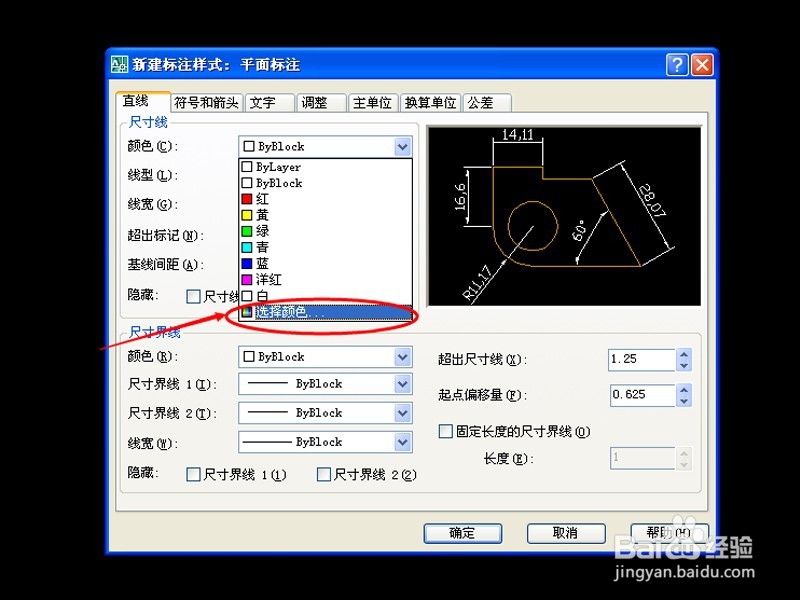The width and height of the screenshot is (800, 600).
Task: Open the extension line 颜色 ByBlock dropdown
Action: click(404, 356)
